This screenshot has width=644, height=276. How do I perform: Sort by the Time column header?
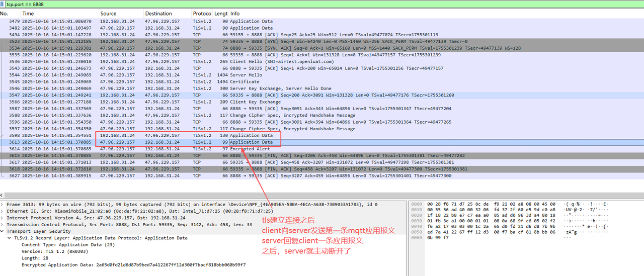28,14
